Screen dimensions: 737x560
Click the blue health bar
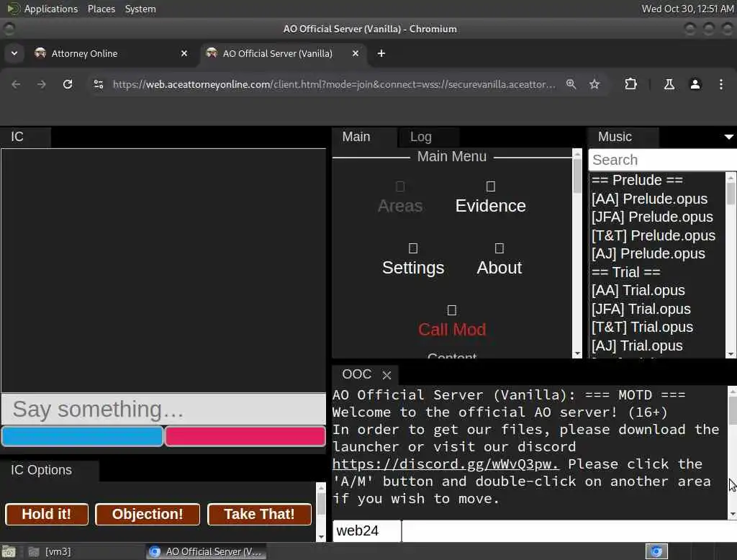(x=82, y=436)
